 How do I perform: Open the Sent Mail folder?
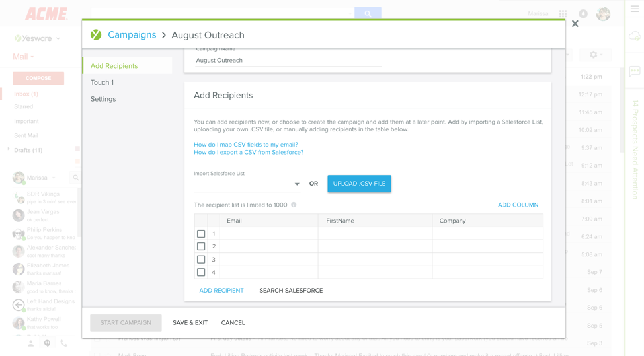(x=26, y=136)
